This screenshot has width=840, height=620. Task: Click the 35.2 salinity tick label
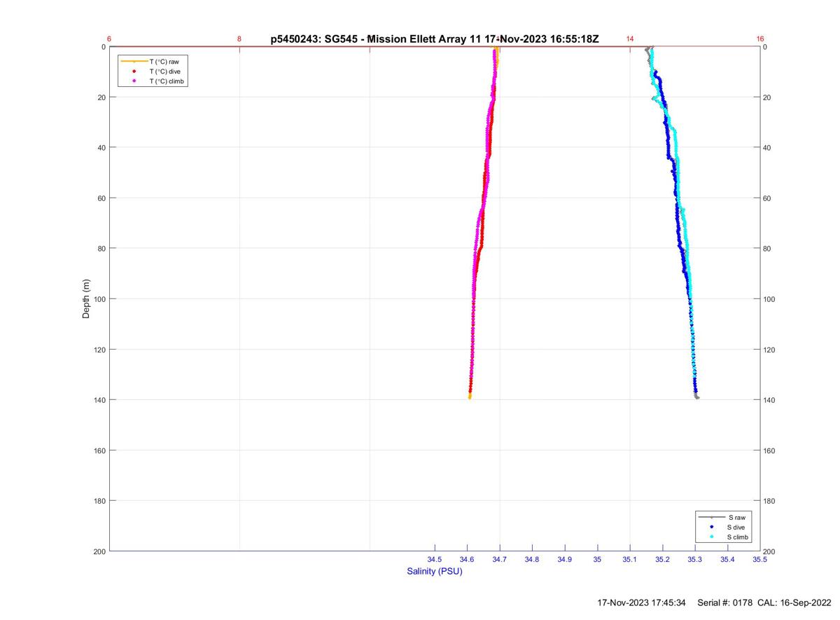click(662, 559)
